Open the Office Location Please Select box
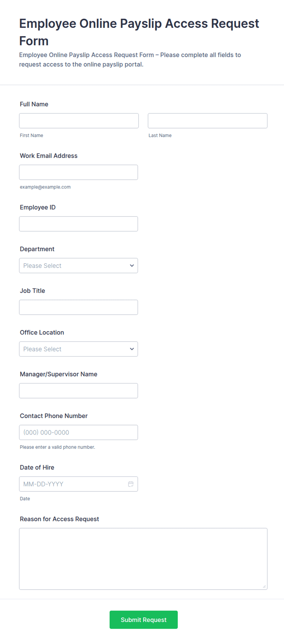 78,349
